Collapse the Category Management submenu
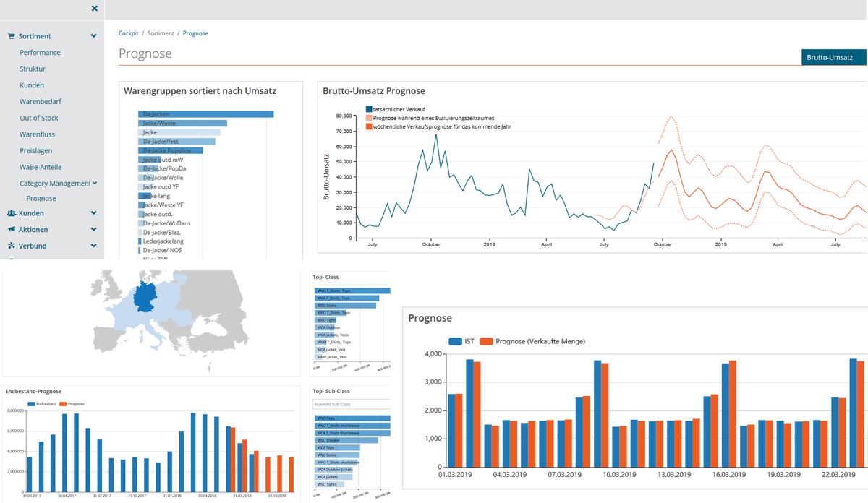868x503 pixels. tap(93, 183)
